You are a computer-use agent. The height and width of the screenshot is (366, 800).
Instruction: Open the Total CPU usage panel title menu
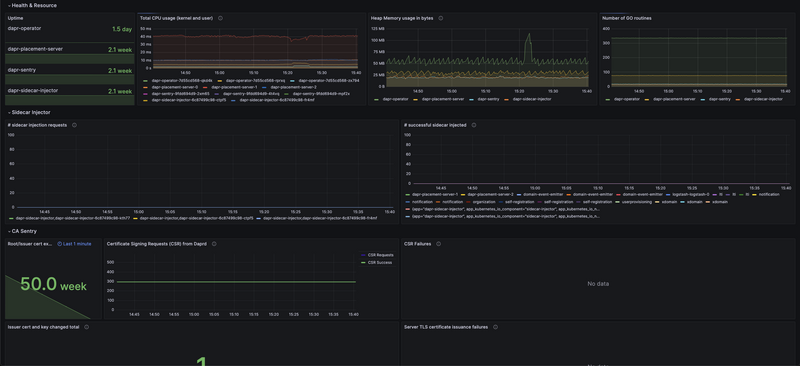click(x=178, y=18)
